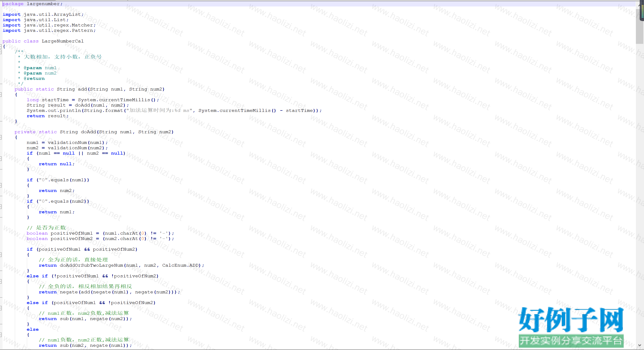The width and height of the screenshot is (644, 350).
Task: Collapse the Javadoc comment fold marker
Action: (x=1, y=52)
